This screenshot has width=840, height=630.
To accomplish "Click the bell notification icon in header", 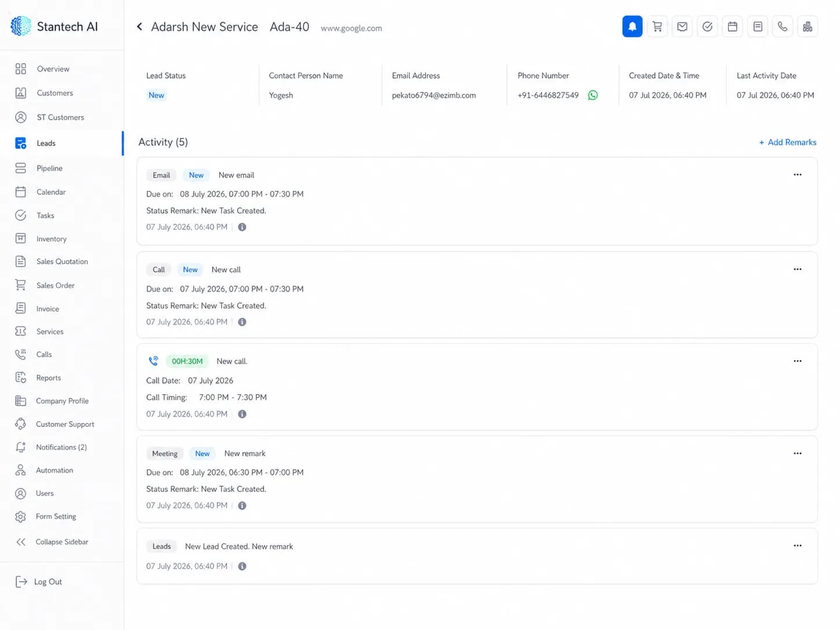I will pos(632,27).
